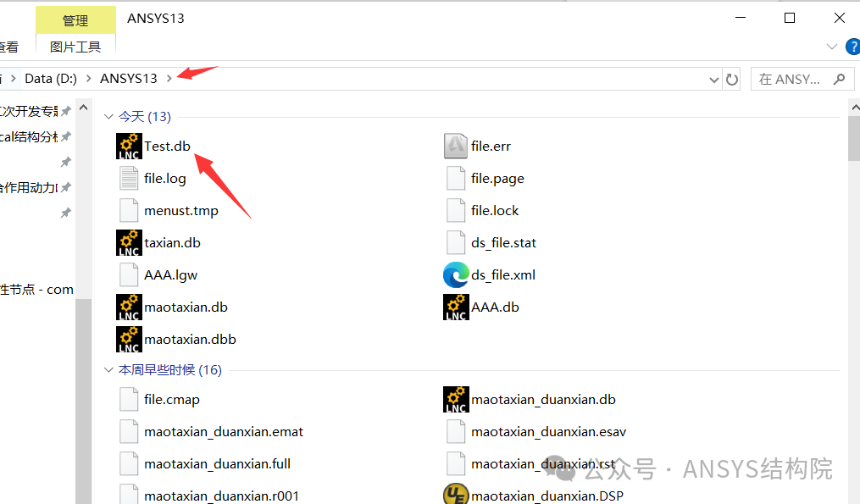Click the menust.tmp blank file icon
This screenshot has height=504, width=860.
point(129,211)
